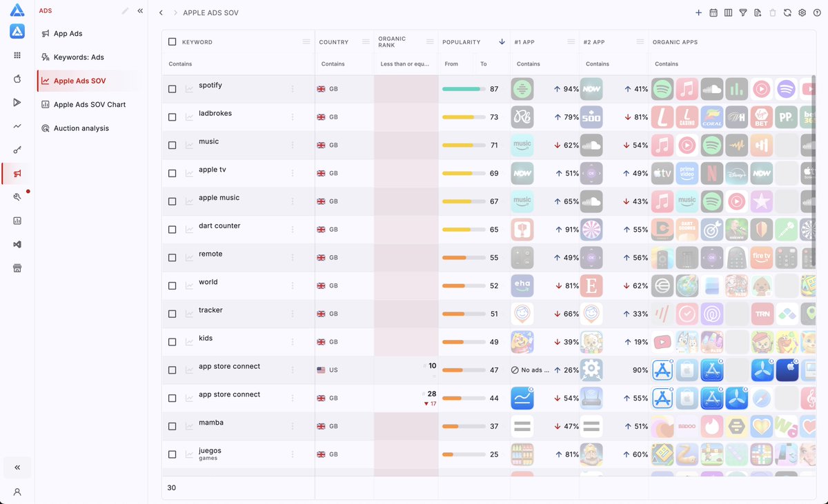Toggle the bottom-left rail double chevron
This screenshot has width=828, height=504.
(17, 467)
